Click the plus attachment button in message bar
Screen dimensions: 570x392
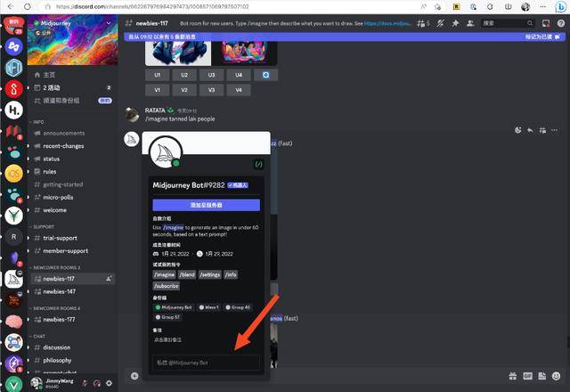(134, 376)
